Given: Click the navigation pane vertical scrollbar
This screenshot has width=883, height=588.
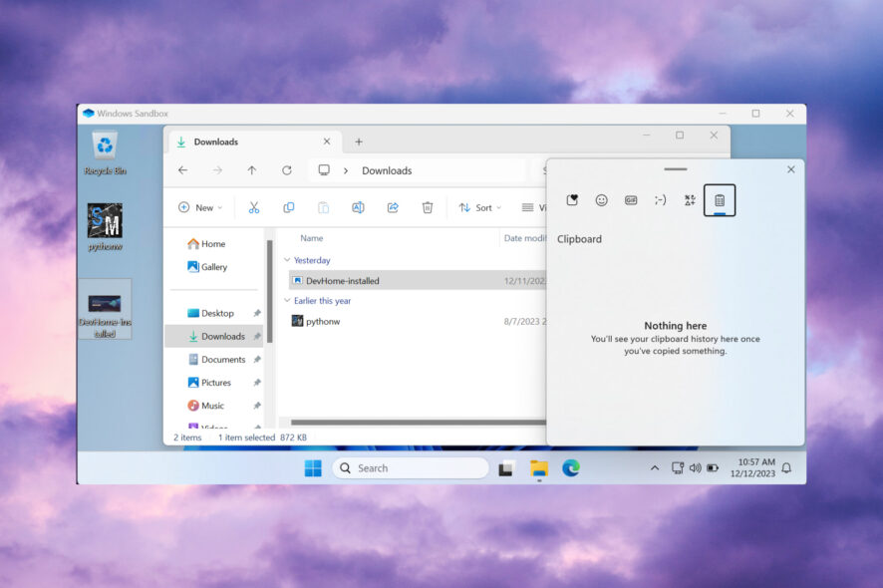Looking at the screenshot, I should tap(270, 291).
